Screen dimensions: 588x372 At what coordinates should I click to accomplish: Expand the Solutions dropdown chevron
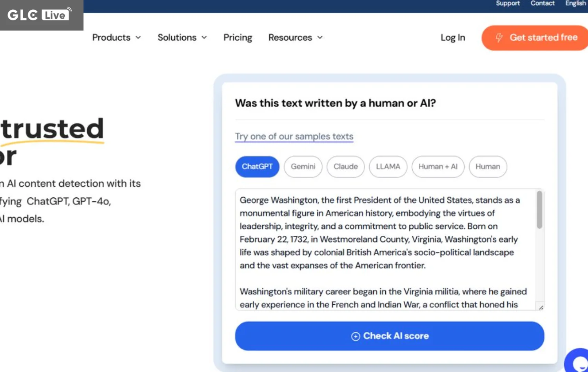pos(204,38)
